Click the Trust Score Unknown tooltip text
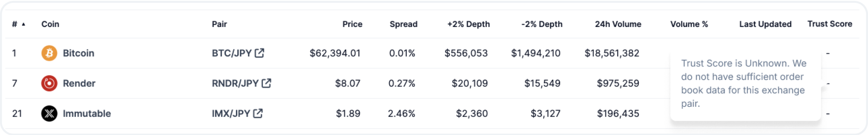 coord(744,83)
